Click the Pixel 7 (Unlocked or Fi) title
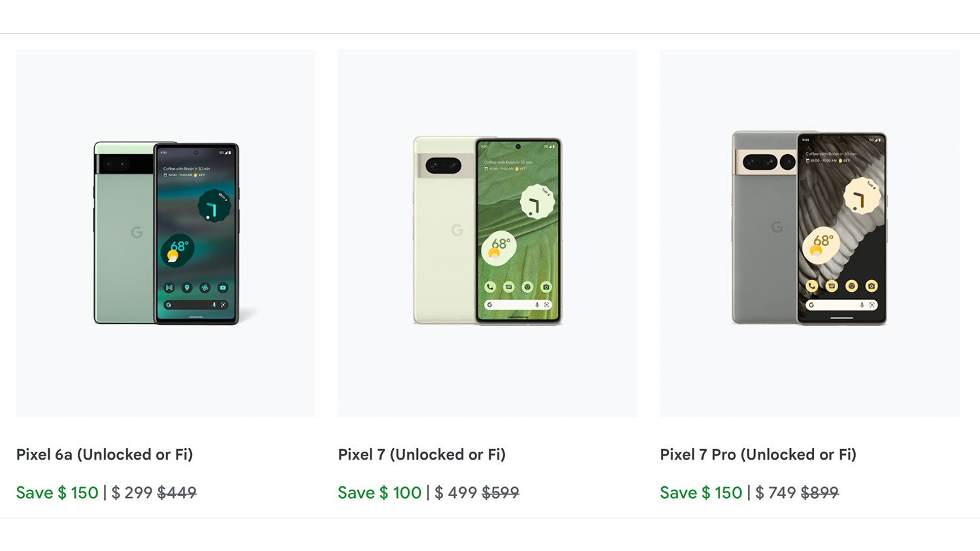 (x=421, y=454)
